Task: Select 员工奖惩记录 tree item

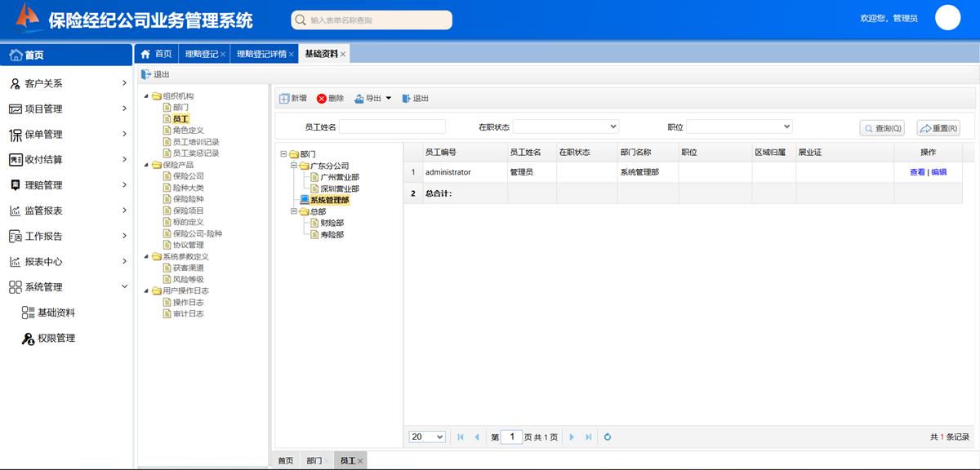Action: (196, 153)
